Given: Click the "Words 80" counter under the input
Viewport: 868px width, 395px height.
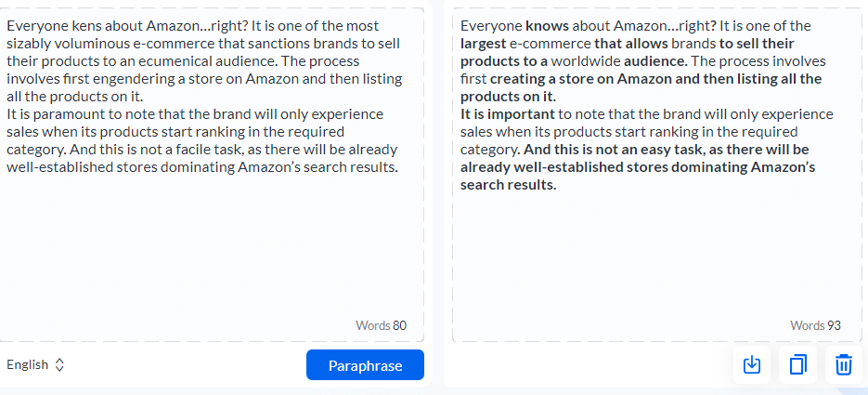Looking at the screenshot, I should [381, 325].
